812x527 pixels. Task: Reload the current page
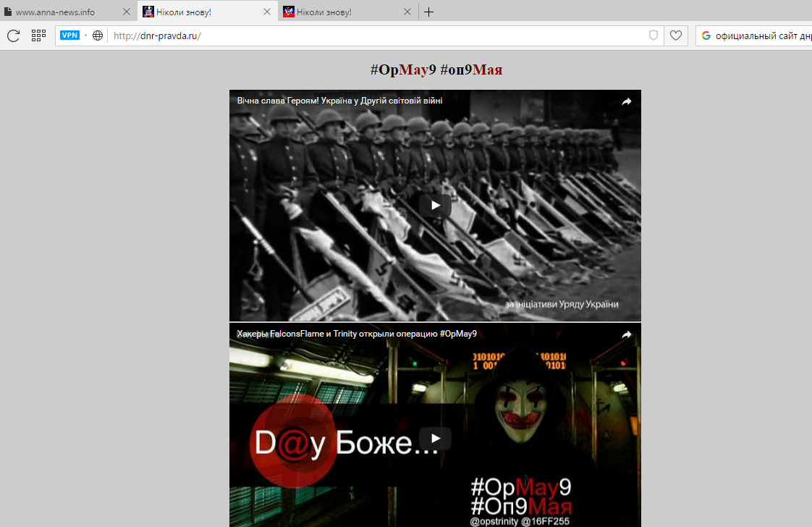[x=13, y=35]
